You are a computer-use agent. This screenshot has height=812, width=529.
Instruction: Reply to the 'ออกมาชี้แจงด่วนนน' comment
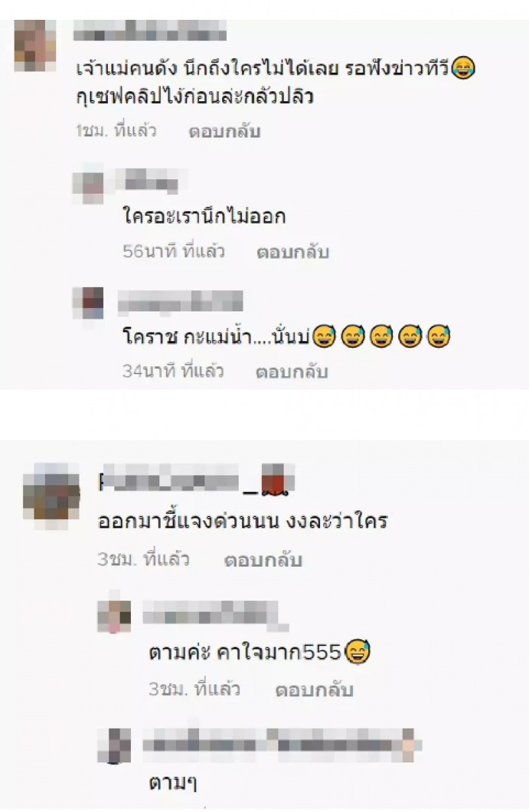coord(263,560)
